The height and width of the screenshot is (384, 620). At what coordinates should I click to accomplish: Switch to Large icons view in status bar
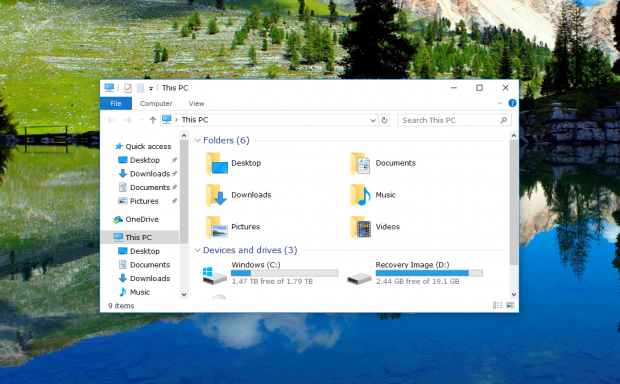[x=510, y=305]
